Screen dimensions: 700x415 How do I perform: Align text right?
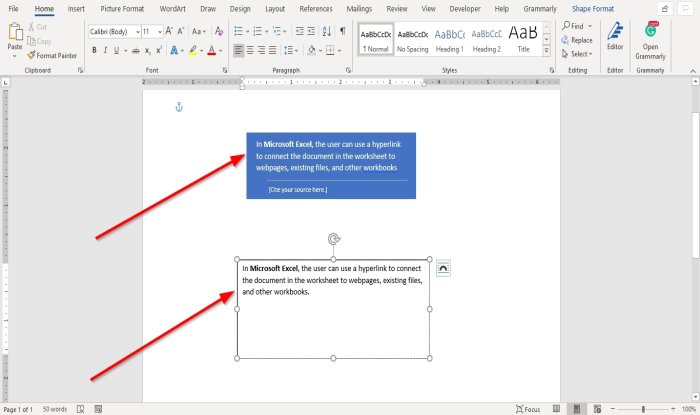click(261, 50)
